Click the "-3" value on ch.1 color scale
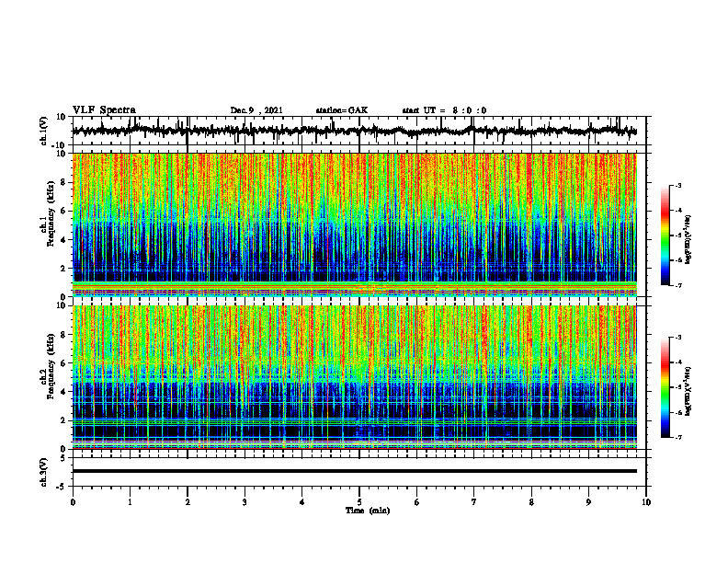Screen dimensions: 728x563 tap(677, 185)
